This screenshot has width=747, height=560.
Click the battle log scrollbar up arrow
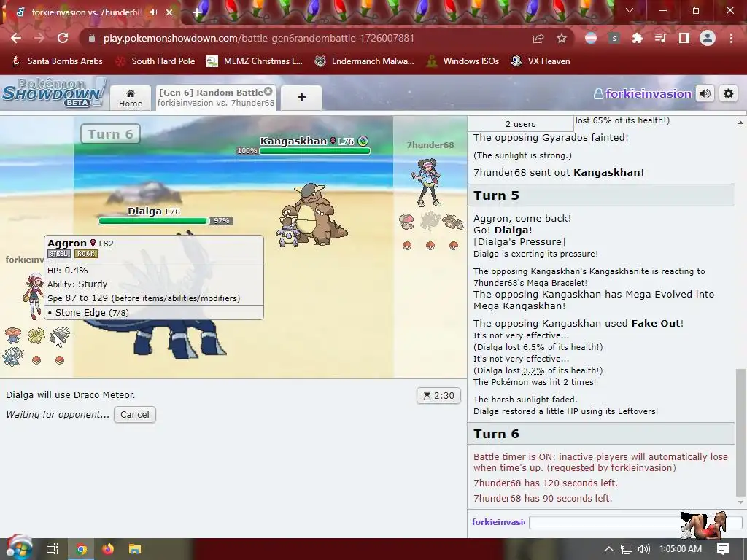pos(740,122)
